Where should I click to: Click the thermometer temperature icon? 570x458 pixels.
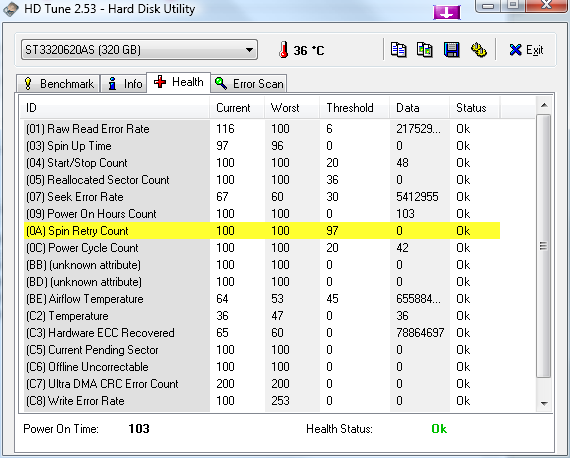coord(284,50)
